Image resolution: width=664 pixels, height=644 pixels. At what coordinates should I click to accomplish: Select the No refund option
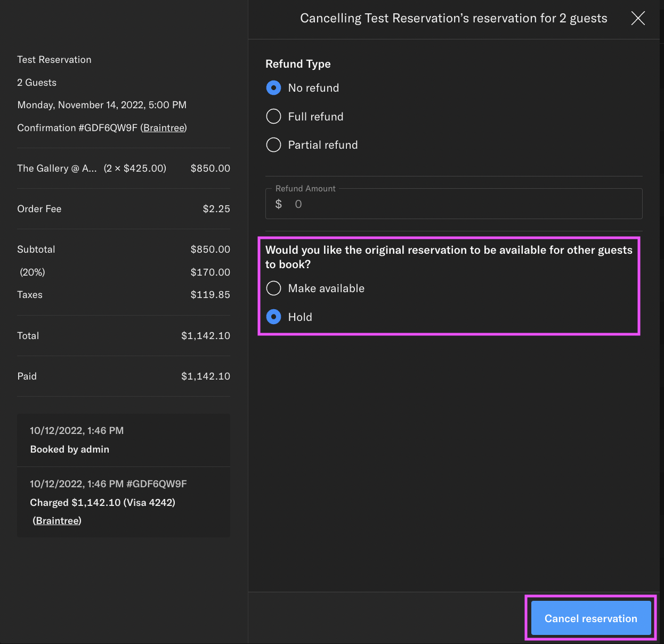coord(273,87)
